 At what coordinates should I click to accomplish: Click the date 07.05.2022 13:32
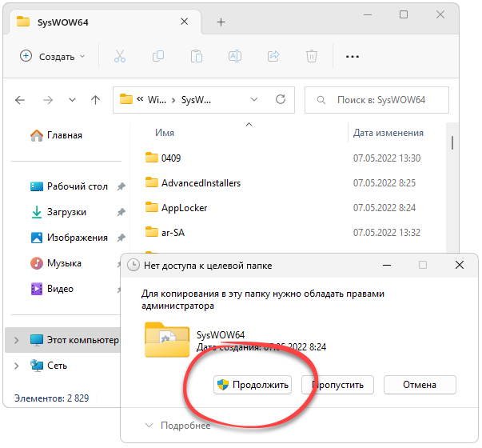click(387, 233)
